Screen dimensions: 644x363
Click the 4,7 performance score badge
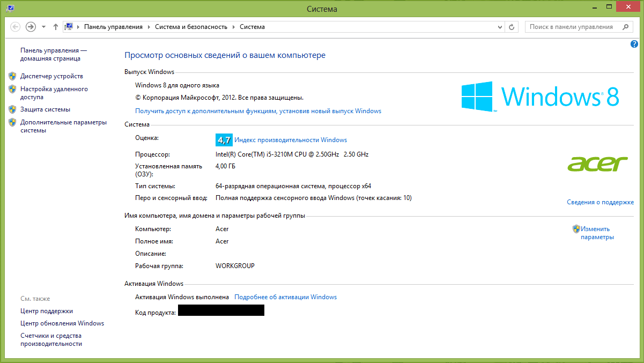pyautogui.click(x=224, y=140)
